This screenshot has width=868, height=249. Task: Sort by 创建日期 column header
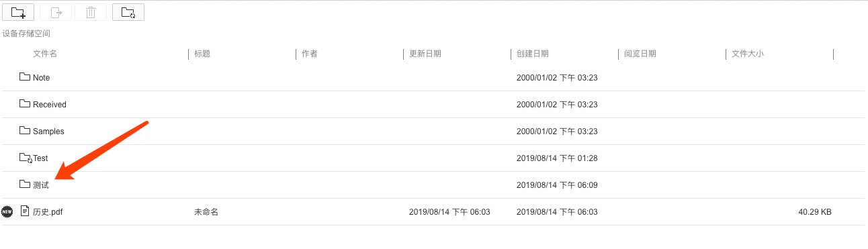coord(533,54)
